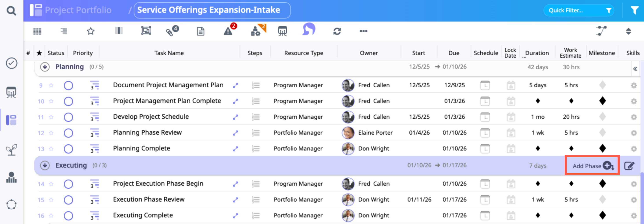Toggle status circle for Develop Project Schedule

click(x=68, y=117)
